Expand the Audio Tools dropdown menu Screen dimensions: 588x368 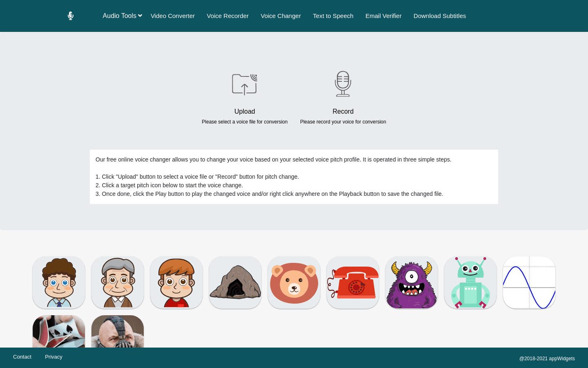tap(122, 16)
